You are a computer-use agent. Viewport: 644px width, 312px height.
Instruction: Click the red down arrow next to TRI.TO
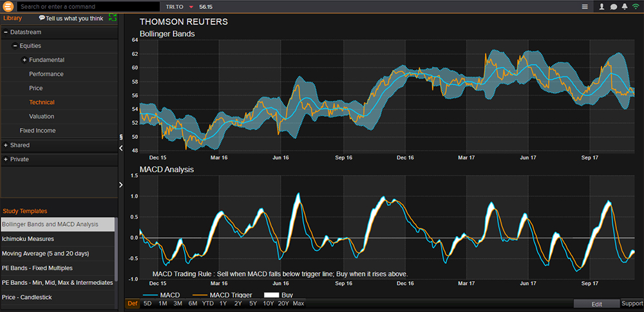click(191, 7)
